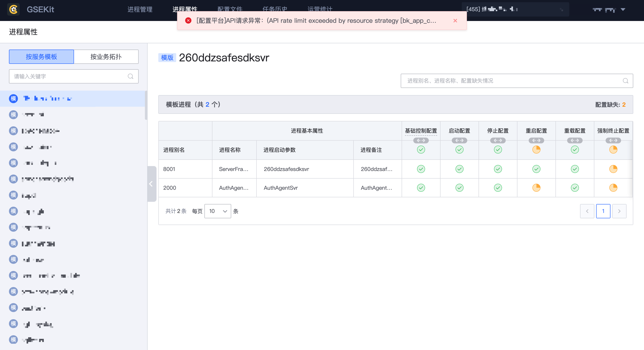The height and width of the screenshot is (350, 644).
Task: Click the process search input field
Action: (x=500, y=81)
